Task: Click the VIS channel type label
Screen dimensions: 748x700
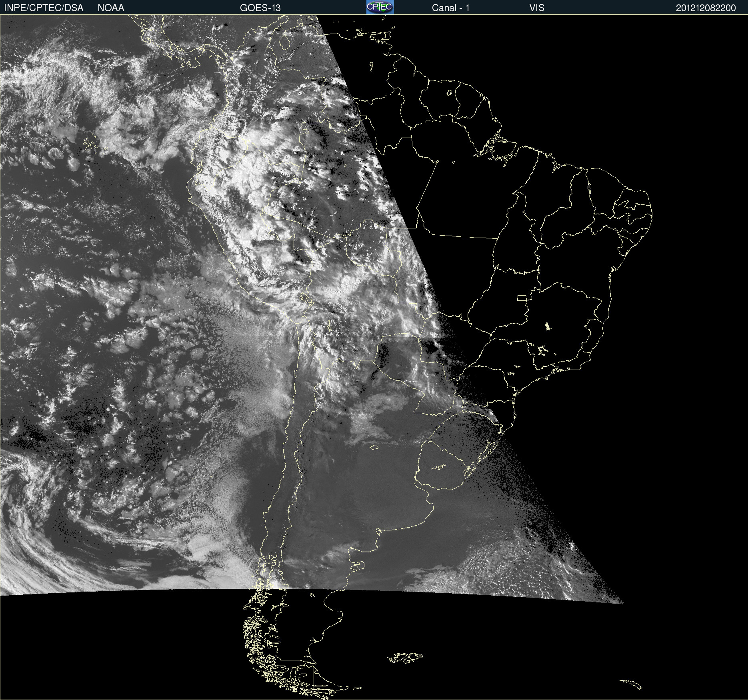Action: (x=537, y=8)
